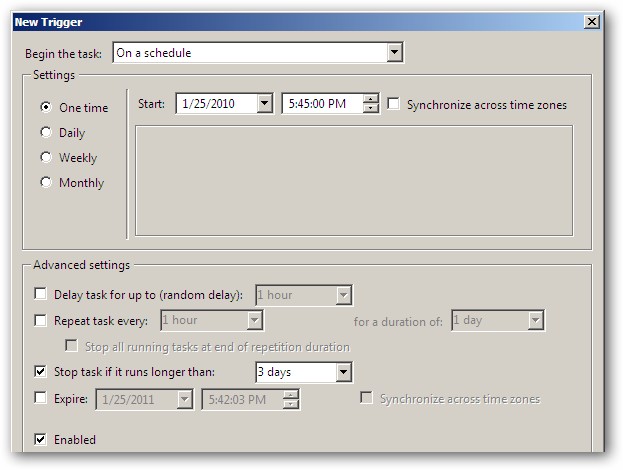Enable 'Repeat task every' checkbox

click(40, 320)
